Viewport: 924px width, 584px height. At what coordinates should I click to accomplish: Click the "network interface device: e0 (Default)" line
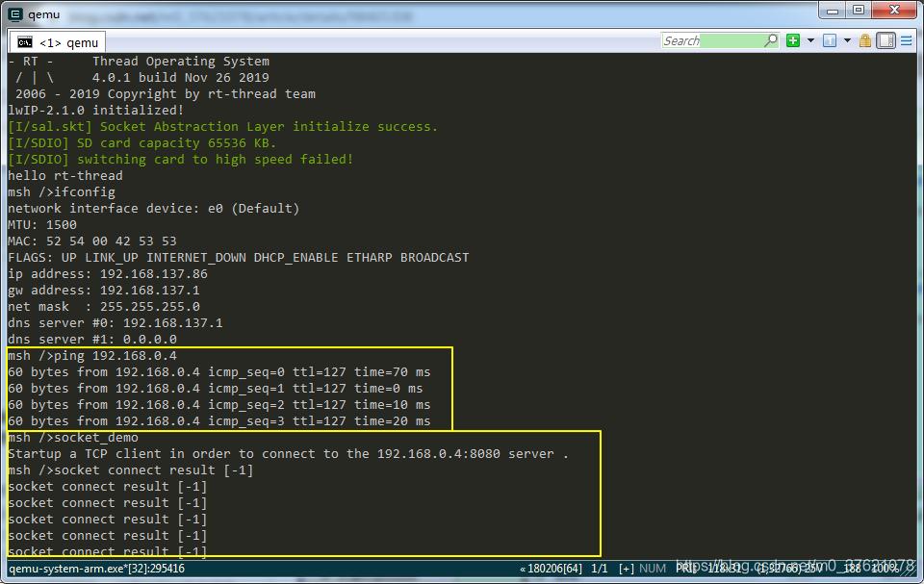[153, 209]
